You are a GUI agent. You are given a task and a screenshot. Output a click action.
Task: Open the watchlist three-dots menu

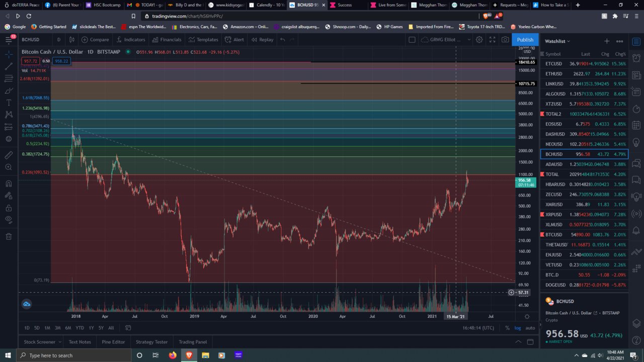point(620,41)
